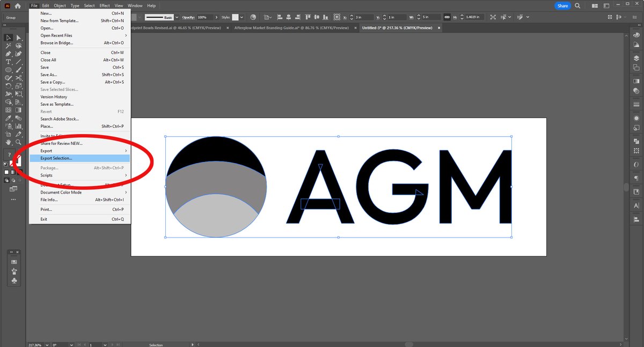Open the search magnifier at top right
Viewport: 644px width, 347px height.
tap(577, 5)
